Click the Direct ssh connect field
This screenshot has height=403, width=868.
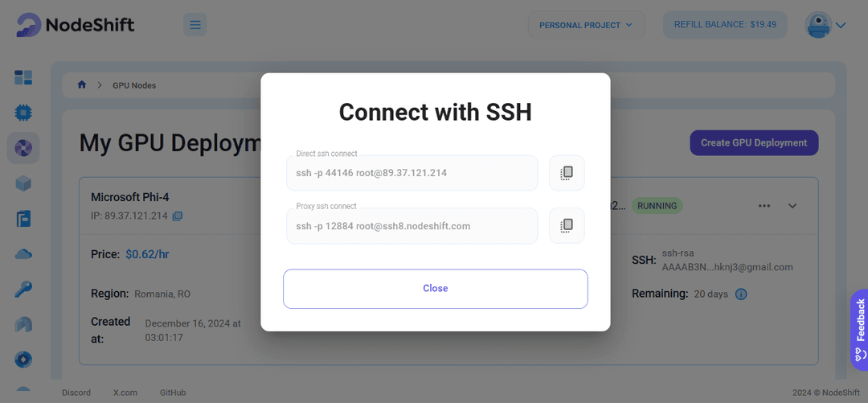click(x=411, y=173)
